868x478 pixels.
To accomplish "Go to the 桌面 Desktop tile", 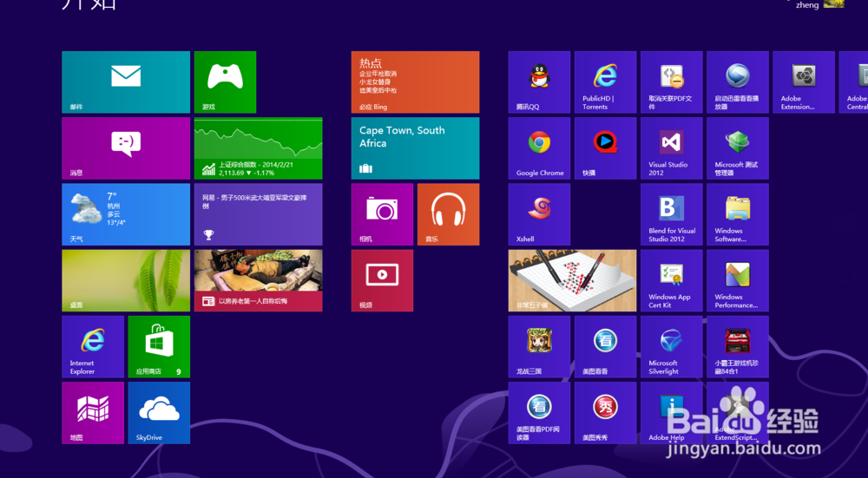I will pos(126,280).
